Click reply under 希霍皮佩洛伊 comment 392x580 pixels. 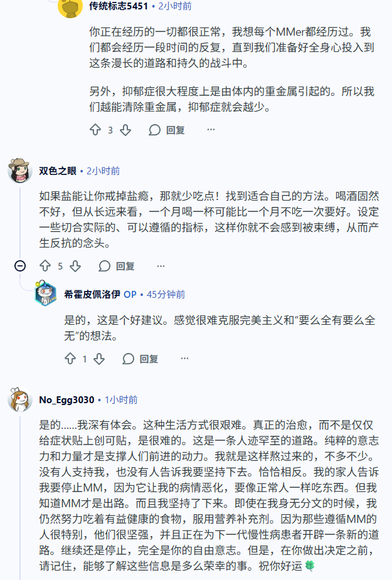click(140, 359)
